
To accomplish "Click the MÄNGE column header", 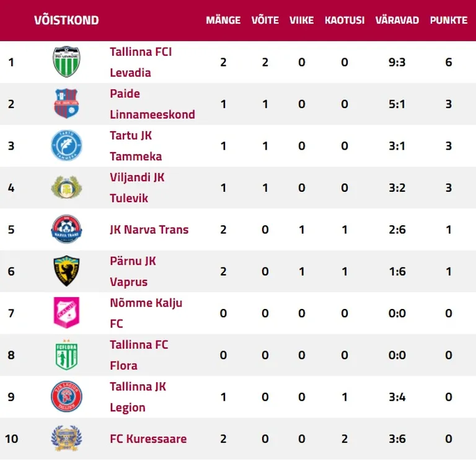I will point(223,20).
